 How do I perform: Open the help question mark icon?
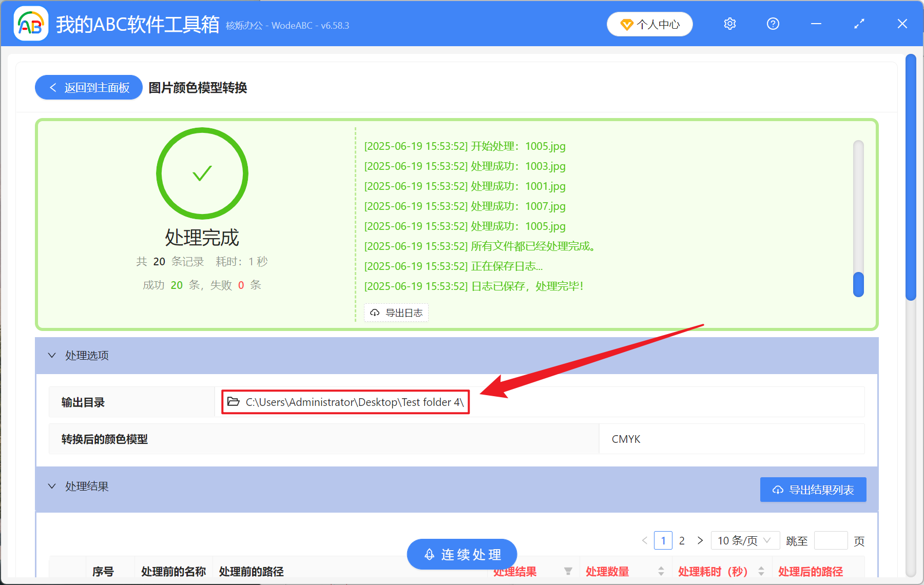pyautogui.click(x=773, y=24)
